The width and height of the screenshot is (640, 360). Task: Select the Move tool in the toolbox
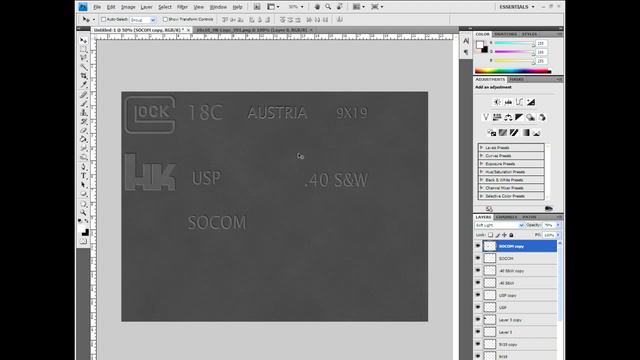click(83, 40)
